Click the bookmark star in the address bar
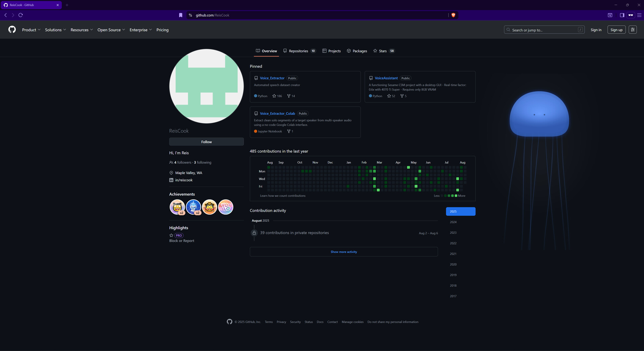644x351 pixels. [x=180, y=15]
